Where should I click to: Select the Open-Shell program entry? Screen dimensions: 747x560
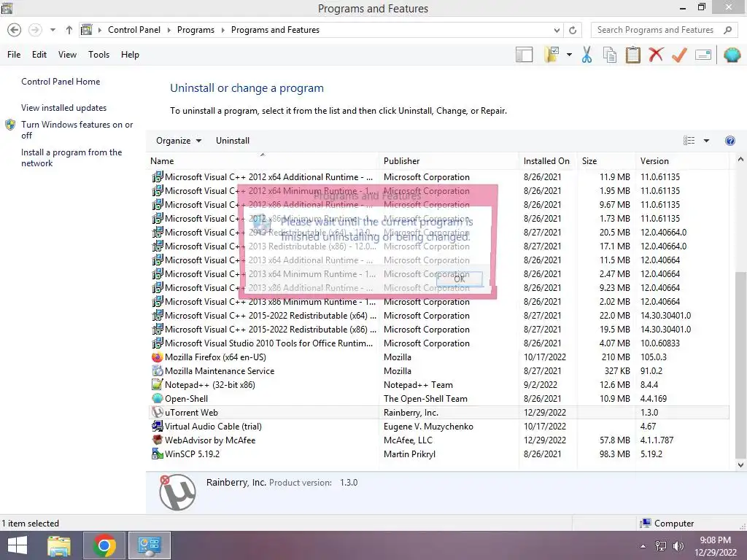(438, 399)
